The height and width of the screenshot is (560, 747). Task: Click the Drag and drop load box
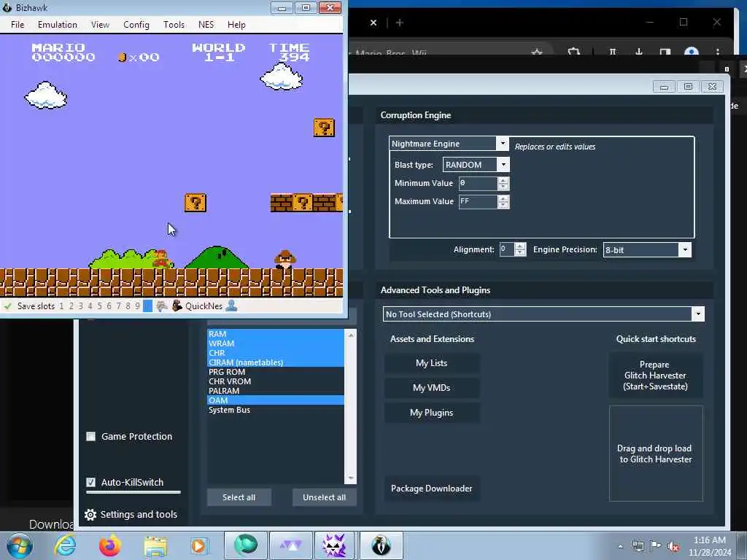click(x=656, y=454)
